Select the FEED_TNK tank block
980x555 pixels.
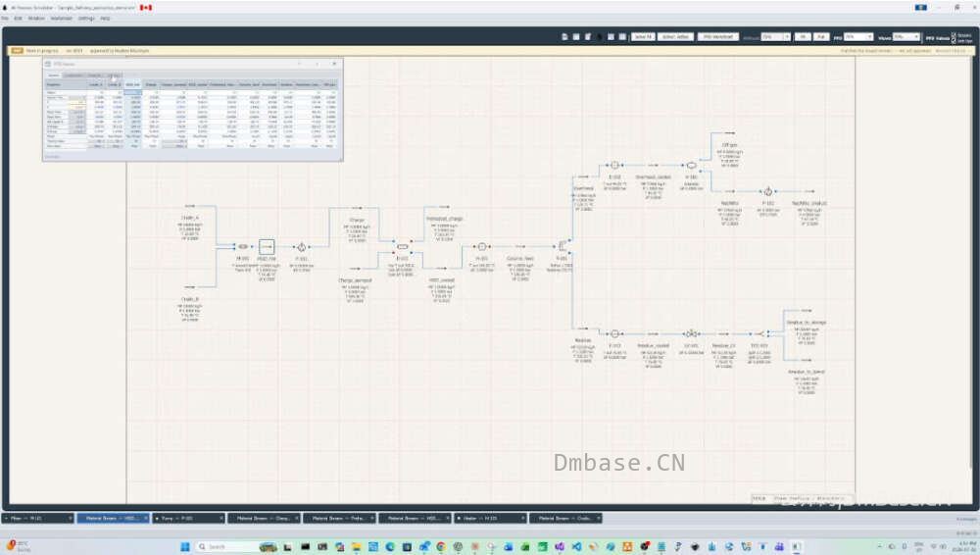pos(267,246)
